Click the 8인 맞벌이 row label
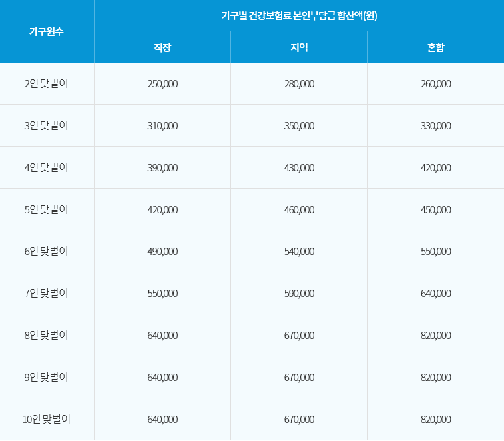The height and width of the screenshot is (441, 504). 47,336
